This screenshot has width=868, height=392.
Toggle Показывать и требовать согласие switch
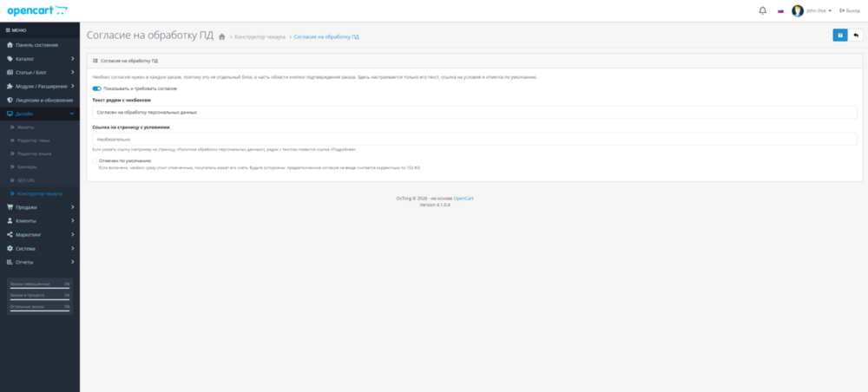click(x=97, y=88)
